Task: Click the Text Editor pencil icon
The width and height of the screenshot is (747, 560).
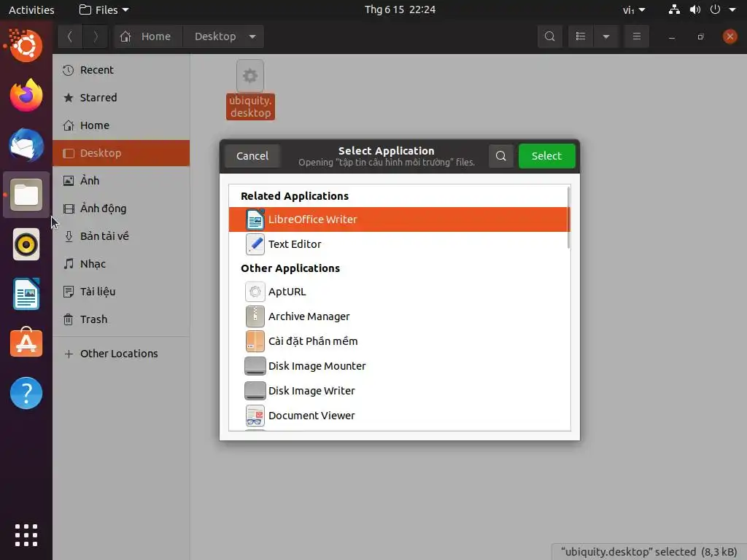Action: (255, 244)
